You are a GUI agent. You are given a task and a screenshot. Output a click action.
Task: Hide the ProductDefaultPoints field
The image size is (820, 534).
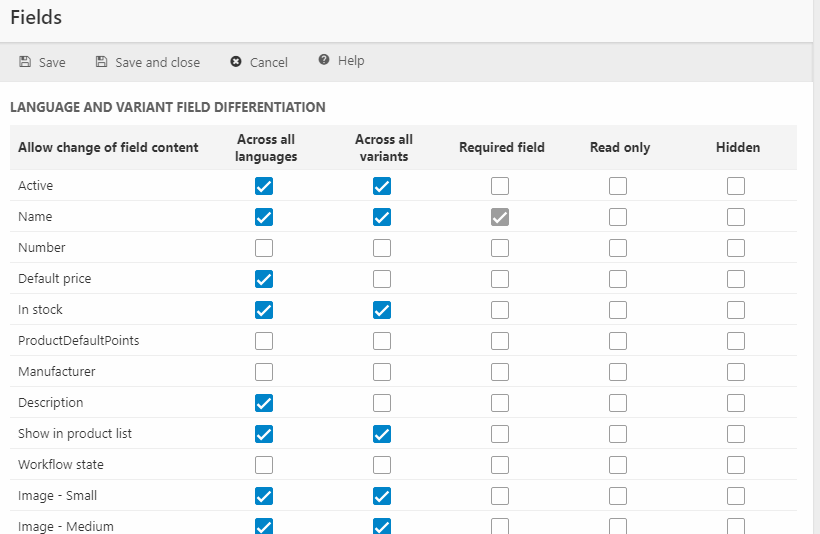coord(736,341)
